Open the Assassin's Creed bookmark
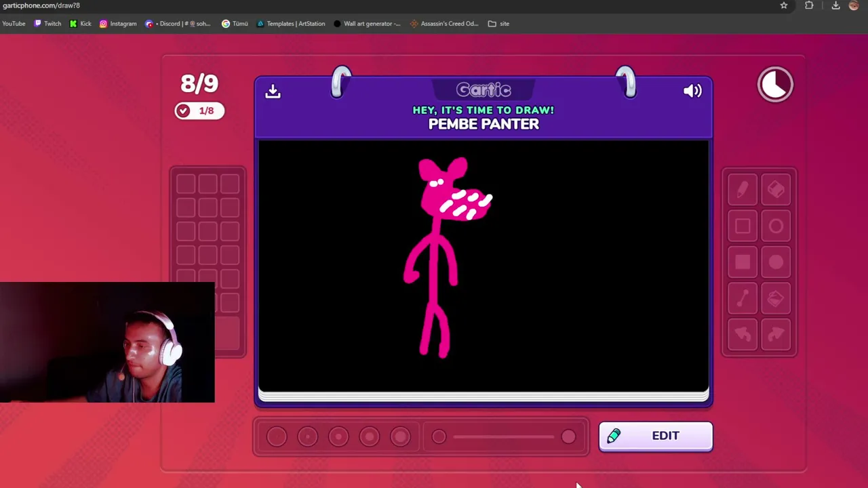The width and height of the screenshot is (868, 488). (x=444, y=24)
